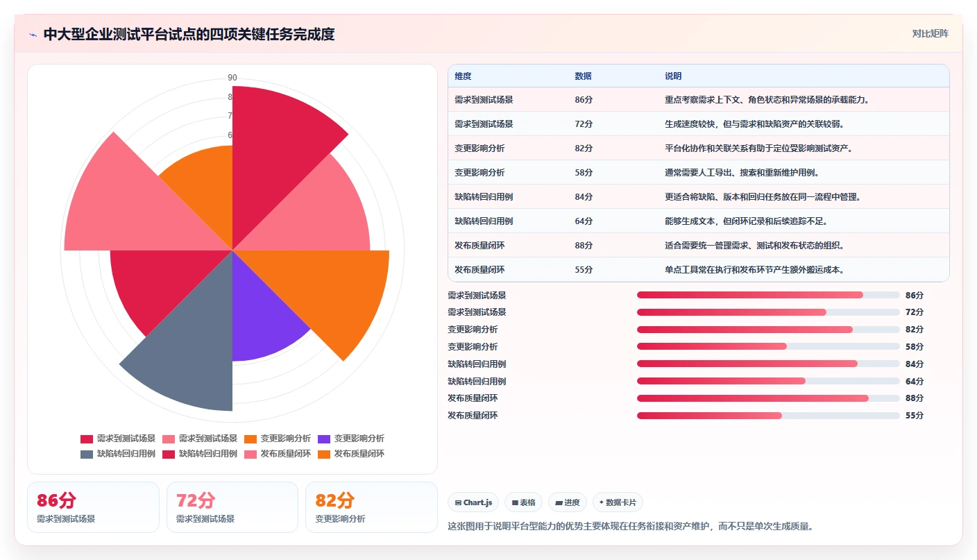Open the pink 72分 data card
Screen dimensions: 977x560
(232, 507)
